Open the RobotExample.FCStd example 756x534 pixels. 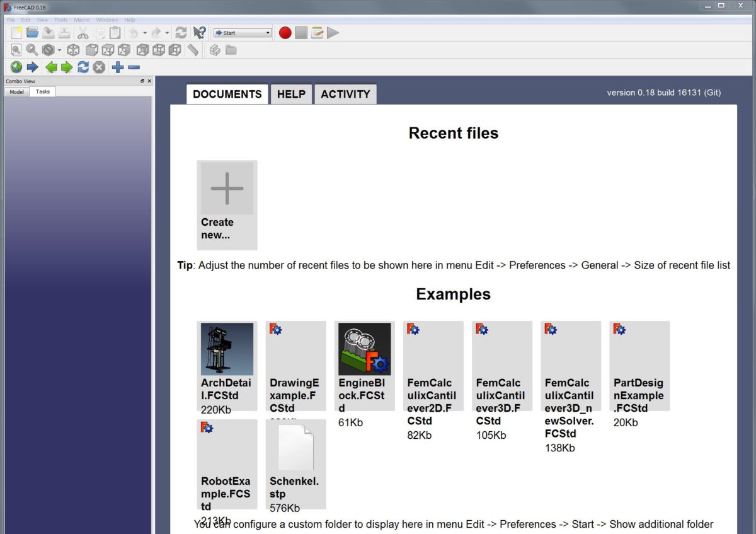(227, 465)
